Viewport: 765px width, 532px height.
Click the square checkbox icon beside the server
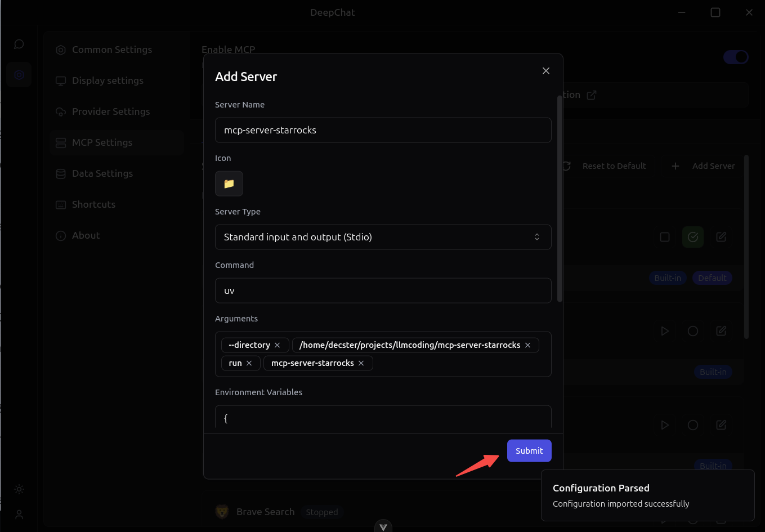(x=665, y=237)
